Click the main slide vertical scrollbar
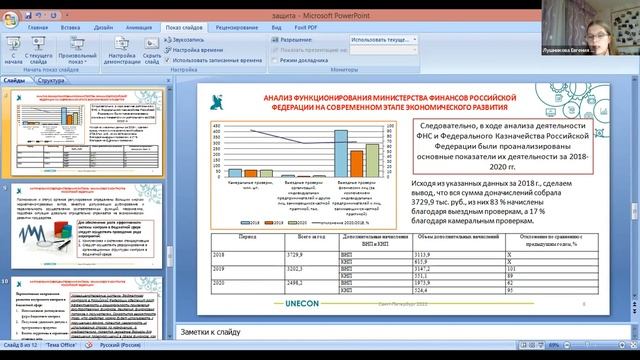The image size is (640, 360). [635, 188]
